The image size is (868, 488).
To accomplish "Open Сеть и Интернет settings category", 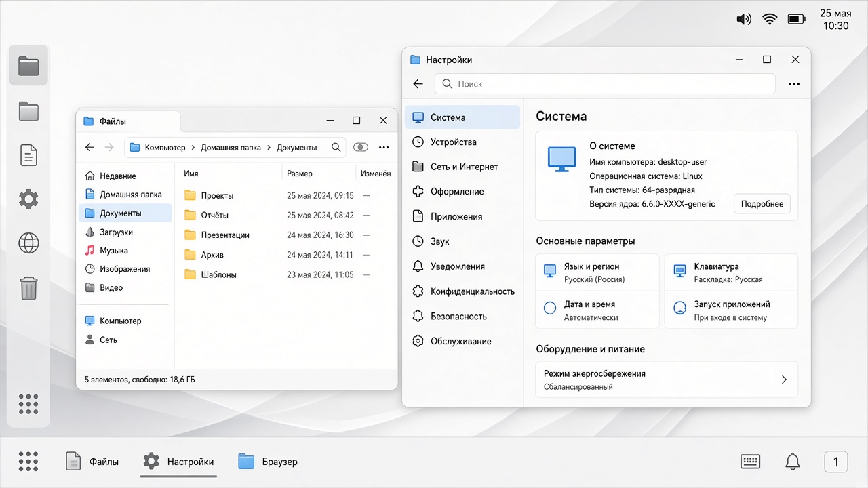I will (462, 167).
